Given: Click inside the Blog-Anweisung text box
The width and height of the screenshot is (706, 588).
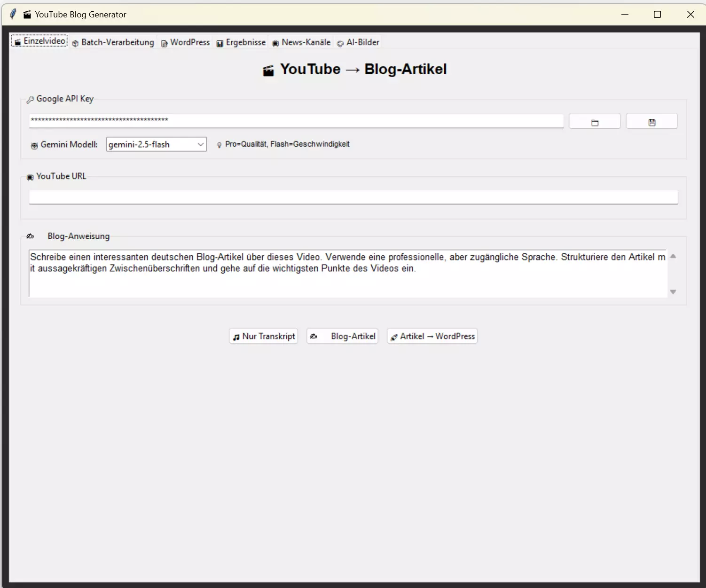Looking at the screenshot, I should pyautogui.click(x=348, y=274).
